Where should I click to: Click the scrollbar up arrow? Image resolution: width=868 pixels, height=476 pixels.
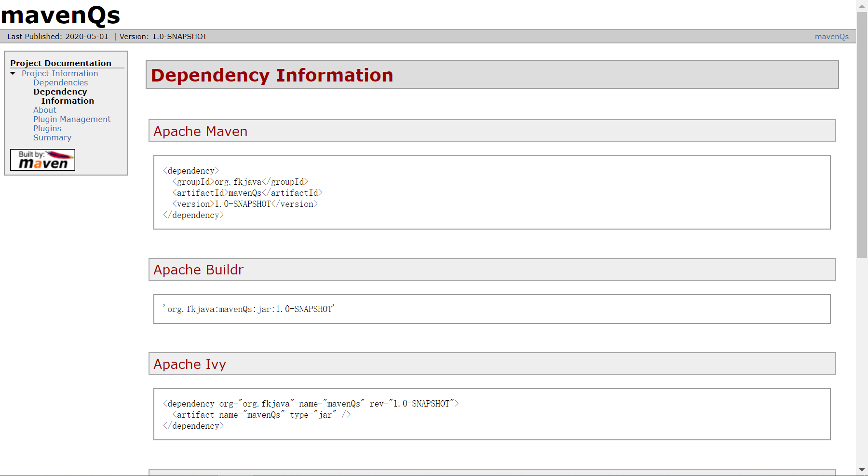coord(862,6)
